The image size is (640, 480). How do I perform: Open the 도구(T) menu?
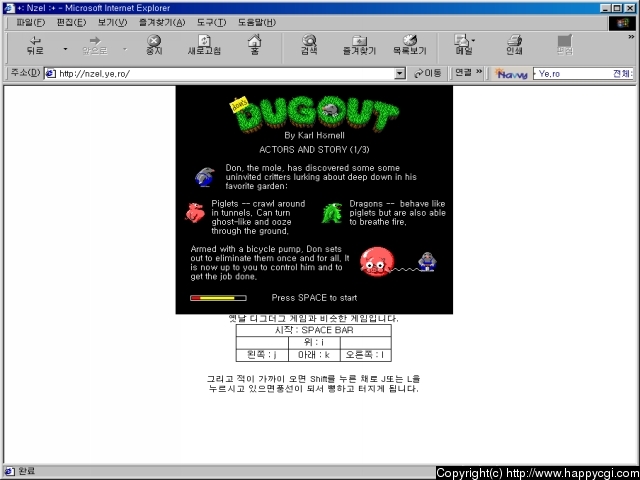tap(211, 22)
